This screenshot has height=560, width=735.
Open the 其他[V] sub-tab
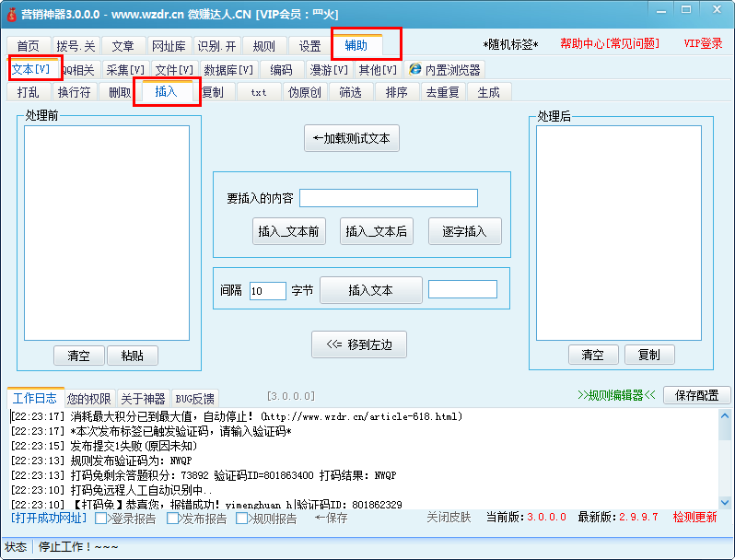(x=378, y=70)
